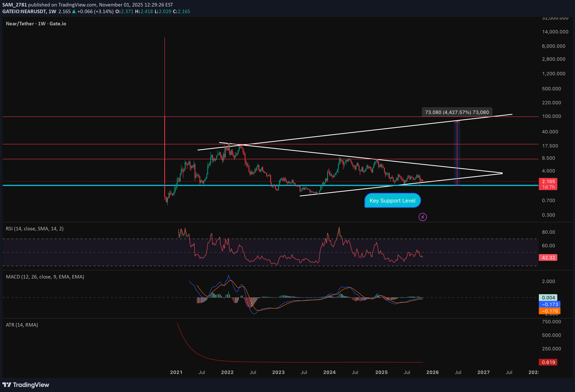Click the 2024 label on the time axis

pyautogui.click(x=329, y=373)
